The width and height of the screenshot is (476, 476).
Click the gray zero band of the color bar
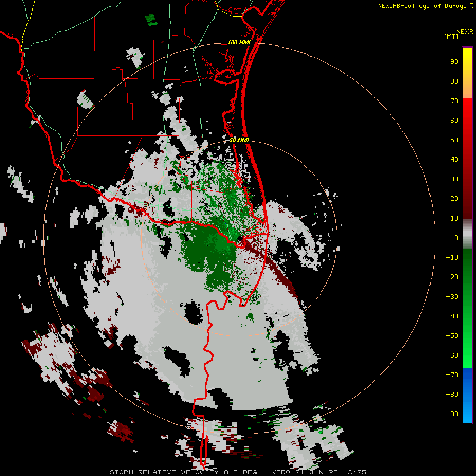click(467, 234)
